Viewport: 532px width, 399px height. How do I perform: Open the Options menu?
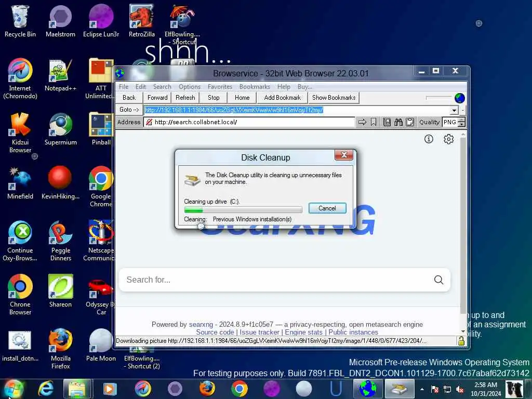coord(190,87)
